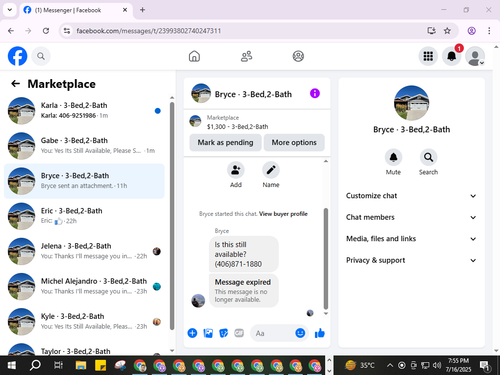This screenshot has height=375, width=500.
Task: Open the Windows Start menu
Action: point(12,366)
